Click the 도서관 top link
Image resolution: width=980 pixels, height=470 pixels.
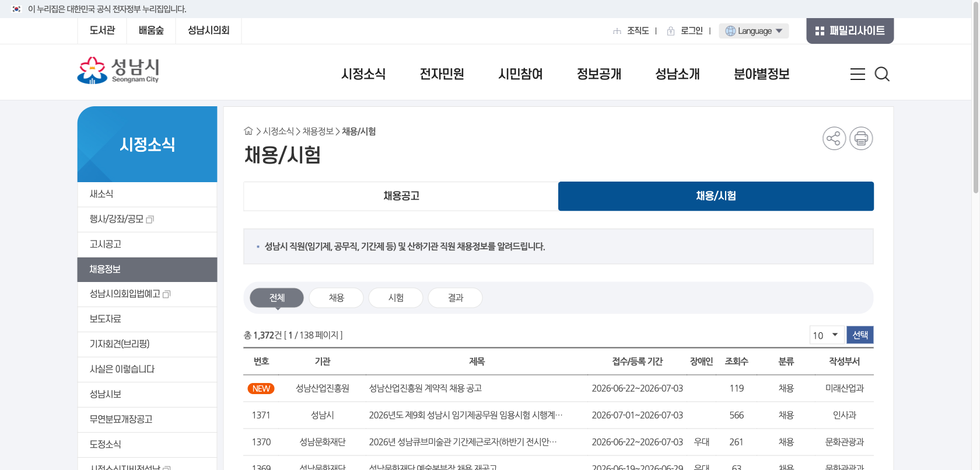102,30
